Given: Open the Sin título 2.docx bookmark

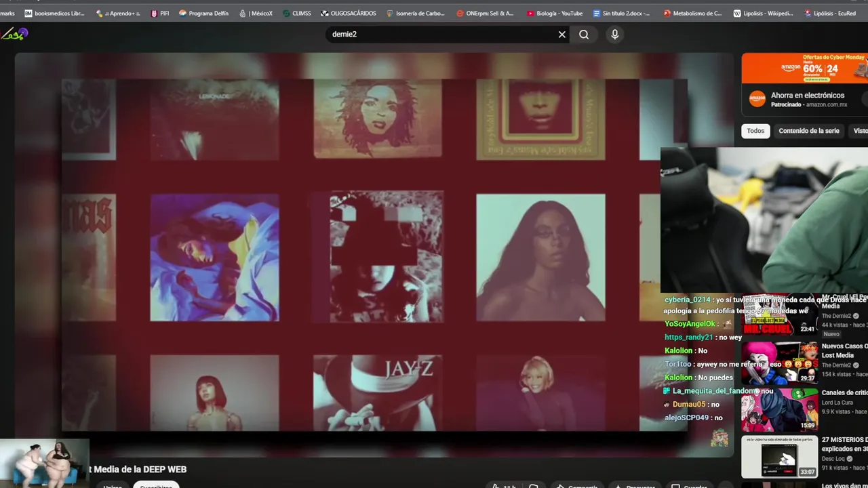Looking at the screenshot, I should click(x=621, y=13).
